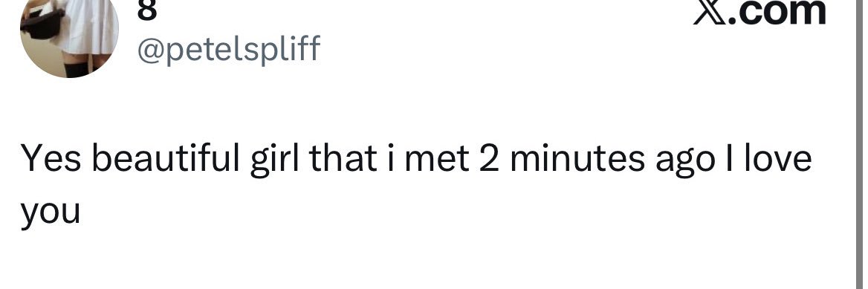The width and height of the screenshot is (868, 289).
Task: Click the lowercase "i" before "met"
Action: click(x=391, y=158)
